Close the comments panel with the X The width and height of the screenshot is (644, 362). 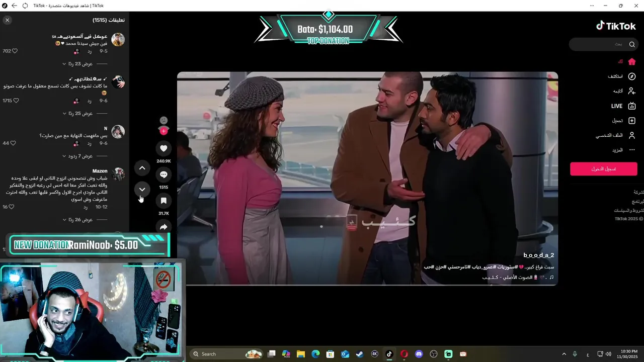7,20
